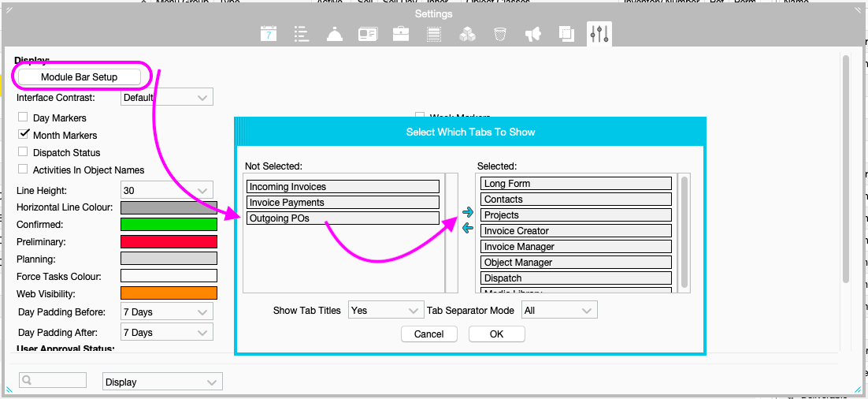This screenshot has height=399, width=868.
Task: Select Outgoing POs in Not Selected list
Action: pos(343,218)
